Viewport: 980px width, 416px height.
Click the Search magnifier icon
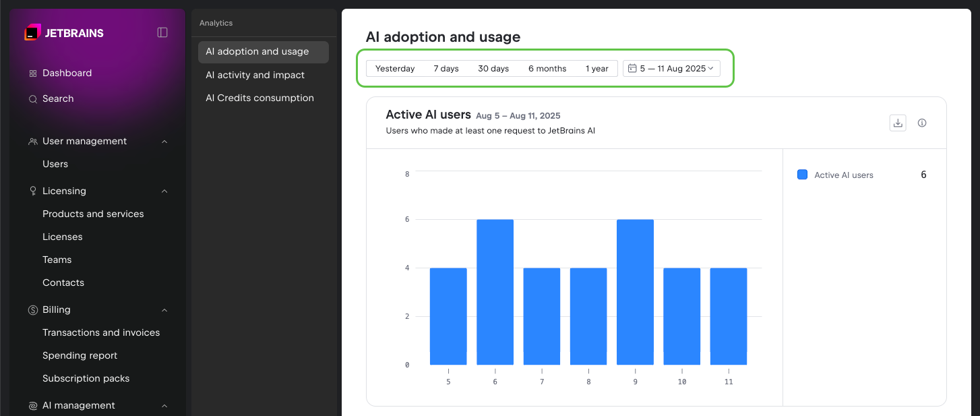(32, 99)
